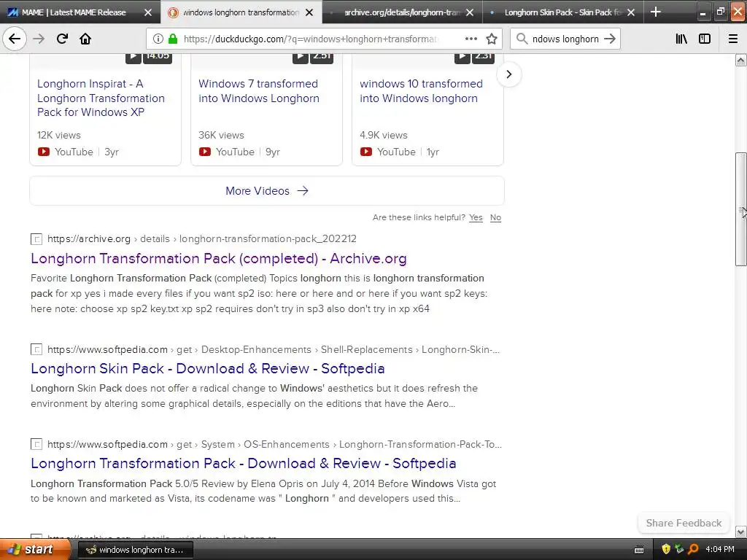Show next videos with carousel chevron
747x560 pixels.
[x=508, y=74]
